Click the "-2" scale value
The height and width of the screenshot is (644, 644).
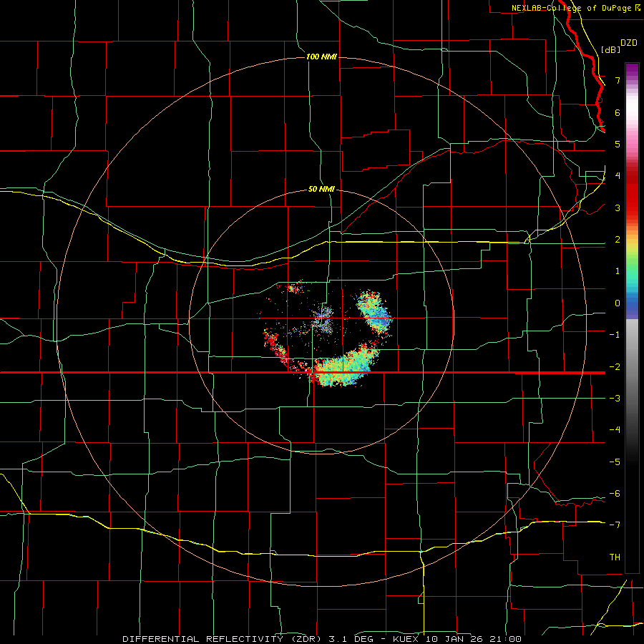click(615, 367)
